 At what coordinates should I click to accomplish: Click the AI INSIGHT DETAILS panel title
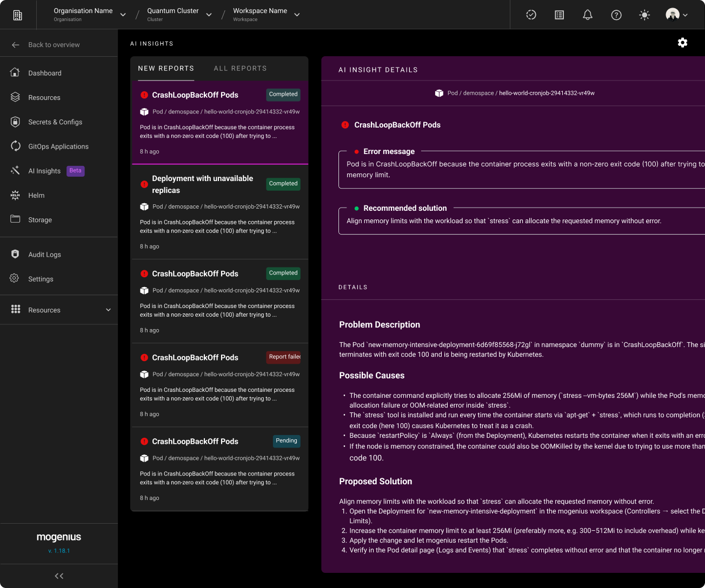tap(378, 70)
